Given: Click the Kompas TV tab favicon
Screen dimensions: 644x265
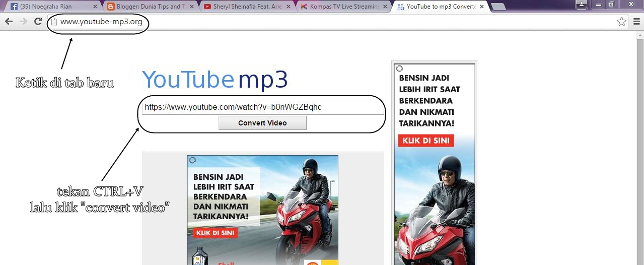Looking at the screenshot, I should pyautogui.click(x=304, y=7).
